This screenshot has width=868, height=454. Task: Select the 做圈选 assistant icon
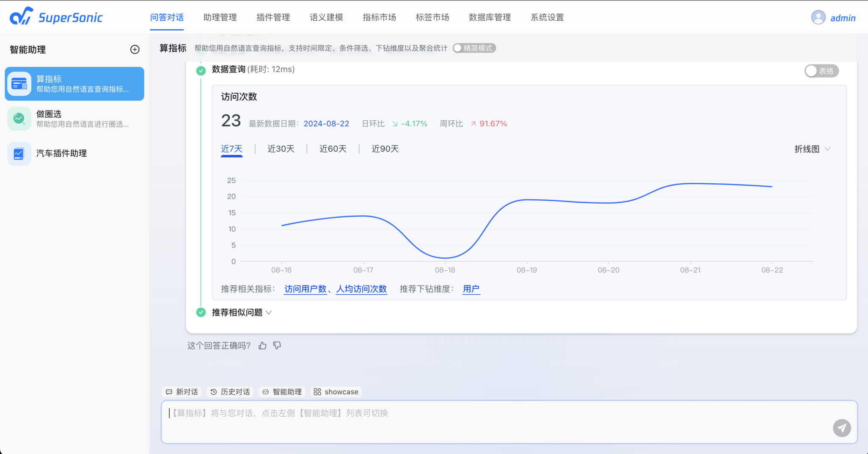pos(19,119)
